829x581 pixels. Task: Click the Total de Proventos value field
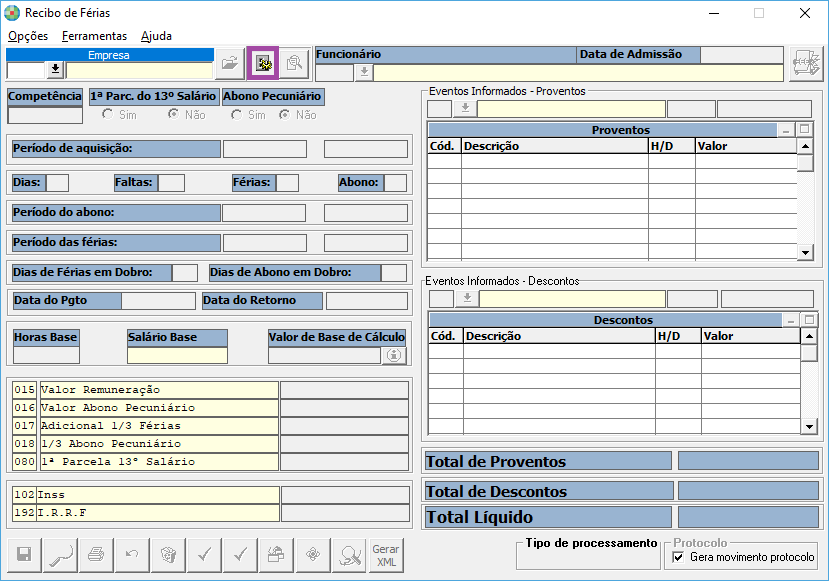pos(748,461)
